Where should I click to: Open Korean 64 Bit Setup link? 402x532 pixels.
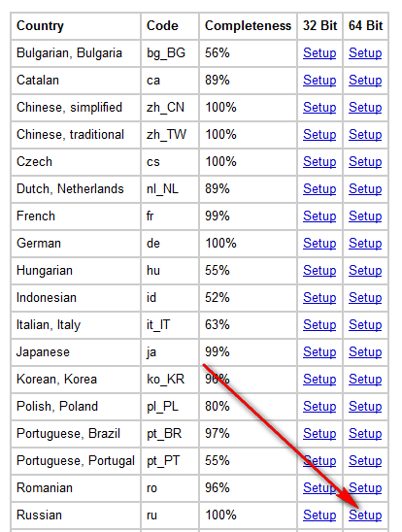[x=365, y=379]
